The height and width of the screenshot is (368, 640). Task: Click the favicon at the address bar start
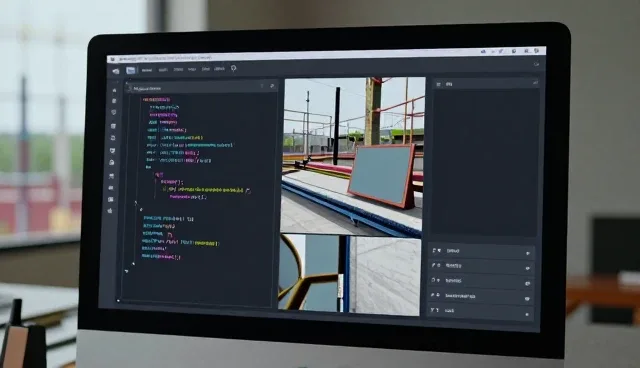point(113,60)
